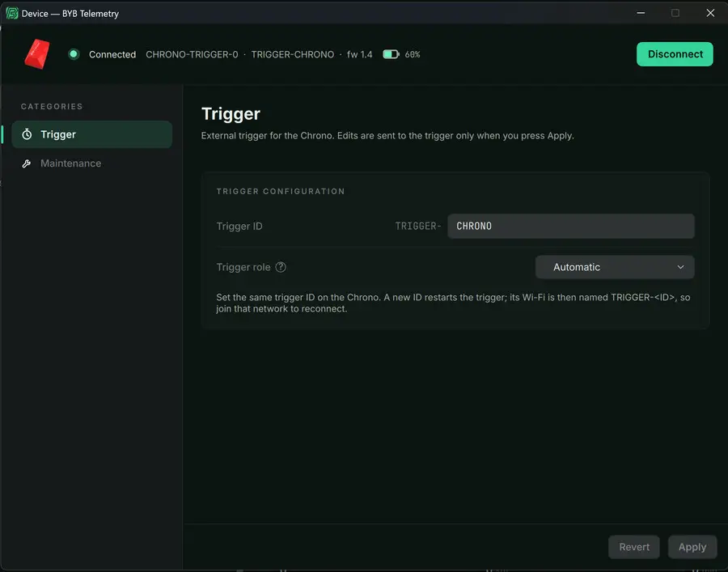This screenshot has width=728, height=572.
Task: Click the 60% battery percentage text
Action: click(x=413, y=54)
